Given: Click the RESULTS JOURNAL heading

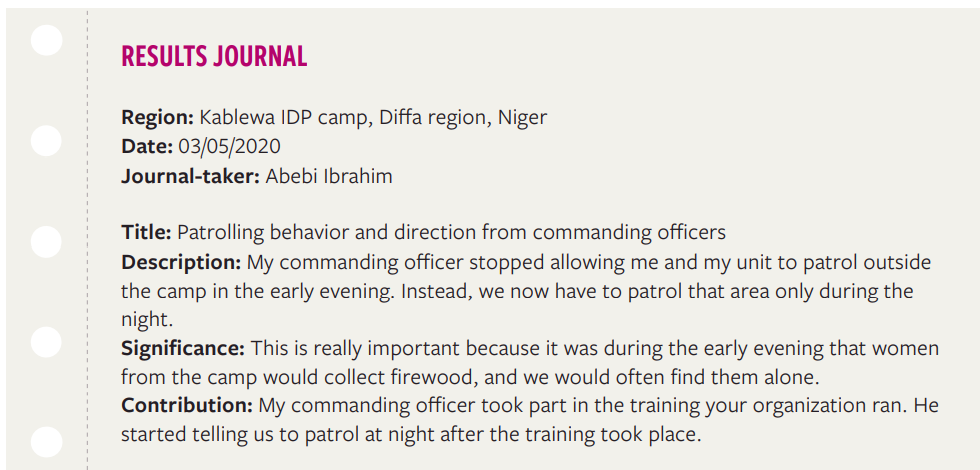Looking at the screenshot, I should [x=214, y=56].
